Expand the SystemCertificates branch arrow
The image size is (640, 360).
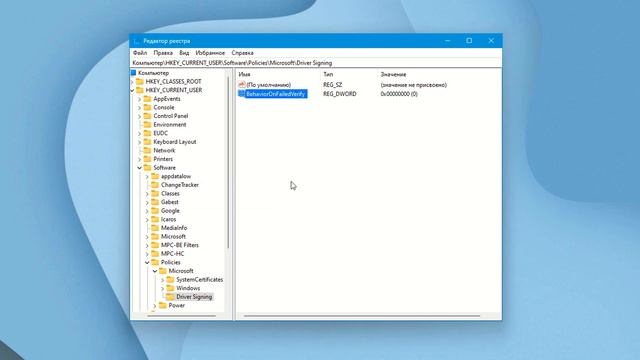(163, 280)
